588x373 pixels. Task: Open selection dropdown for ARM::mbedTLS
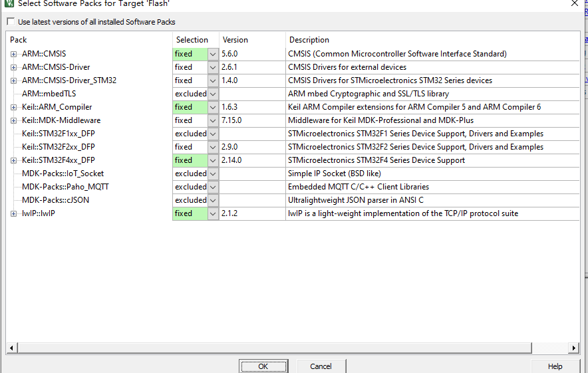coord(213,94)
